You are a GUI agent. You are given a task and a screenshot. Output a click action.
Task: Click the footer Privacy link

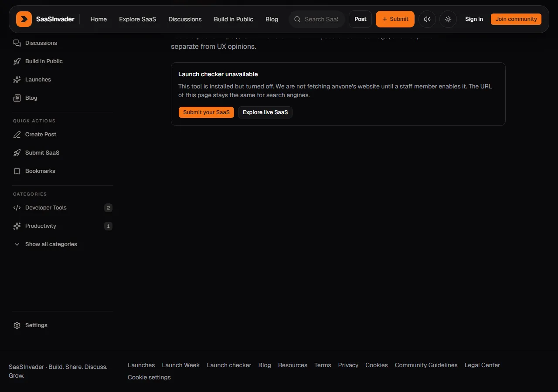tap(348, 365)
